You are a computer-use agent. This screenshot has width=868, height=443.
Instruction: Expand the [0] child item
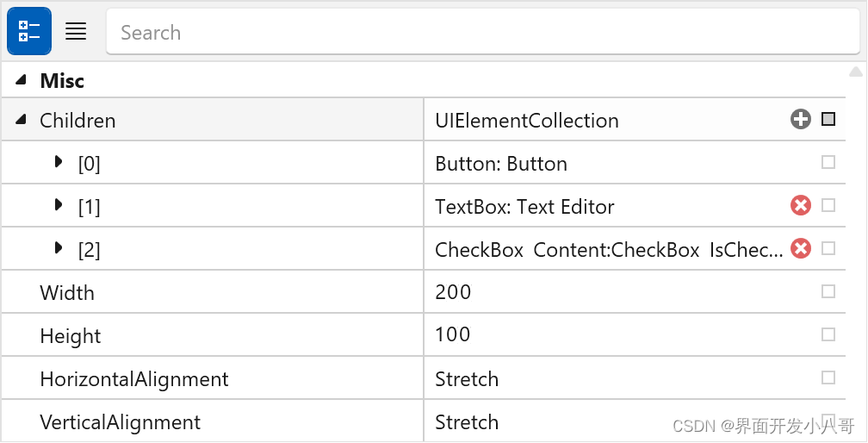click(x=59, y=162)
